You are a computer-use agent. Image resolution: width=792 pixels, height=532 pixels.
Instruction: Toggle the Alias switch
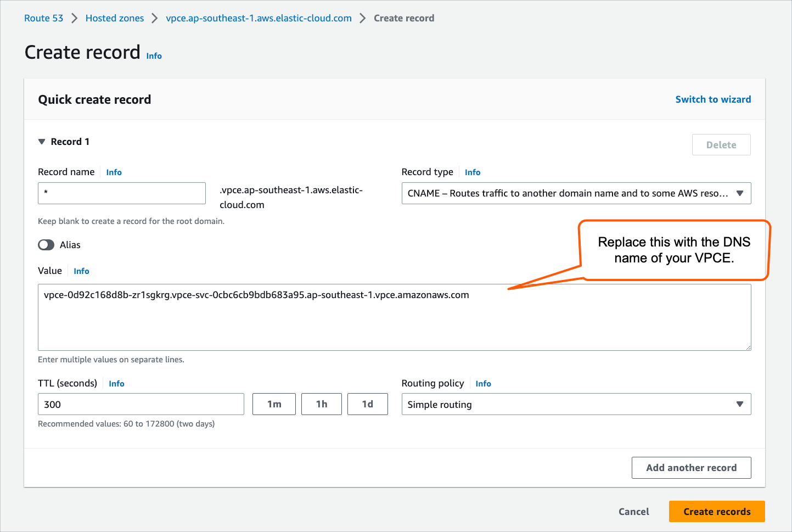[x=46, y=245]
